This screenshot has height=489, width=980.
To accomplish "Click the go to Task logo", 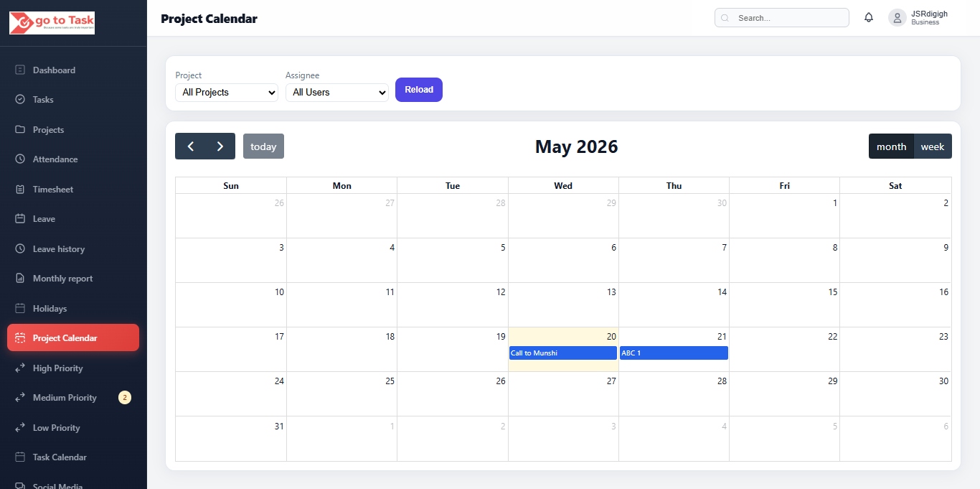I will [x=52, y=23].
